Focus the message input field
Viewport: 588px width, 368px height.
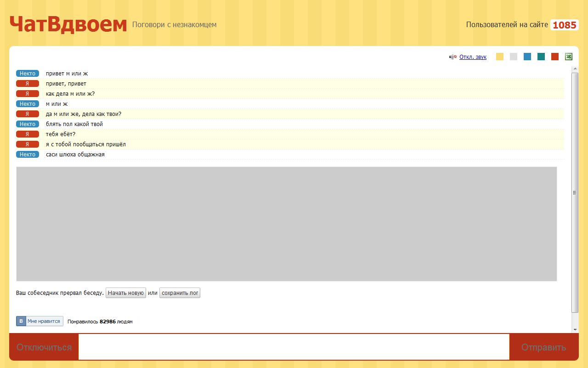coord(294,347)
